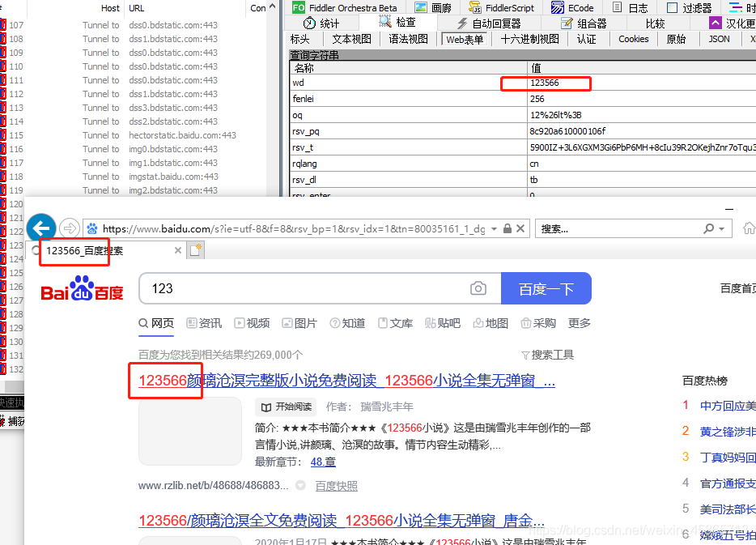Viewport: 756px width, 545px height.
Task: Open 搜索工具 search tools
Action: click(x=548, y=355)
